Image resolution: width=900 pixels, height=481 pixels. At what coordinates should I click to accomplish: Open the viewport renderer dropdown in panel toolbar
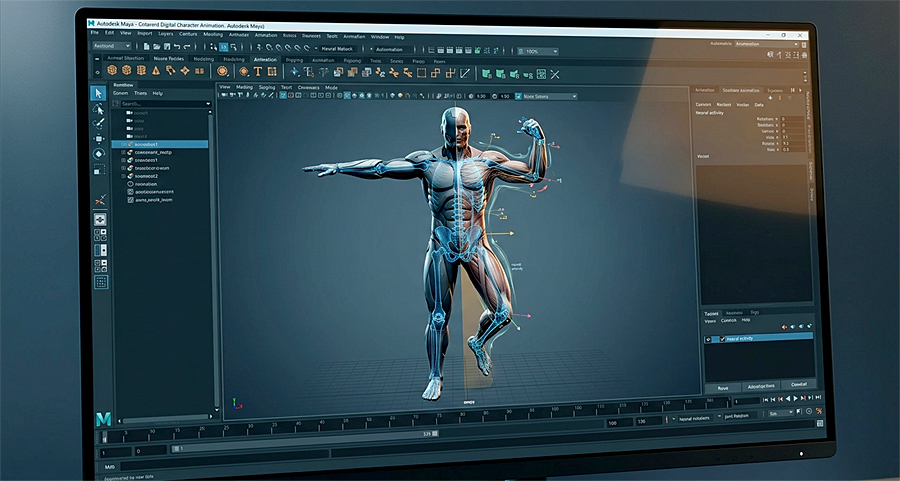click(549, 96)
